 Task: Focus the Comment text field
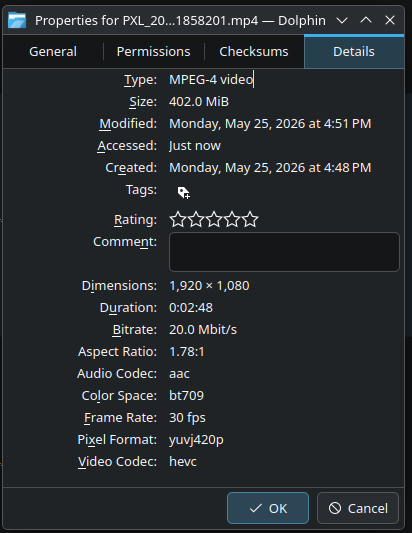click(x=284, y=252)
